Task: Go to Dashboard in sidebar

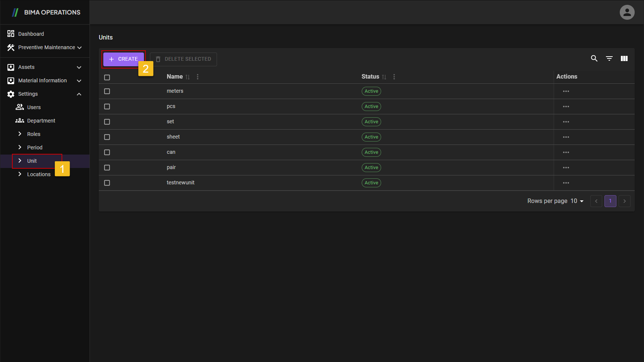Action: click(x=31, y=34)
